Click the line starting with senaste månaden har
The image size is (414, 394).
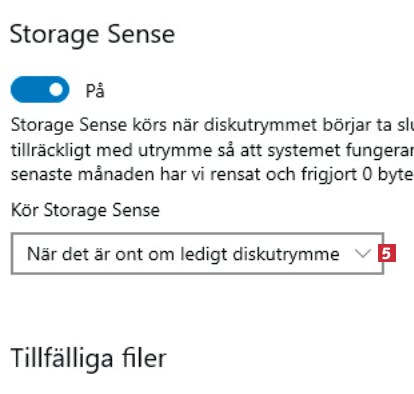click(212, 175)
